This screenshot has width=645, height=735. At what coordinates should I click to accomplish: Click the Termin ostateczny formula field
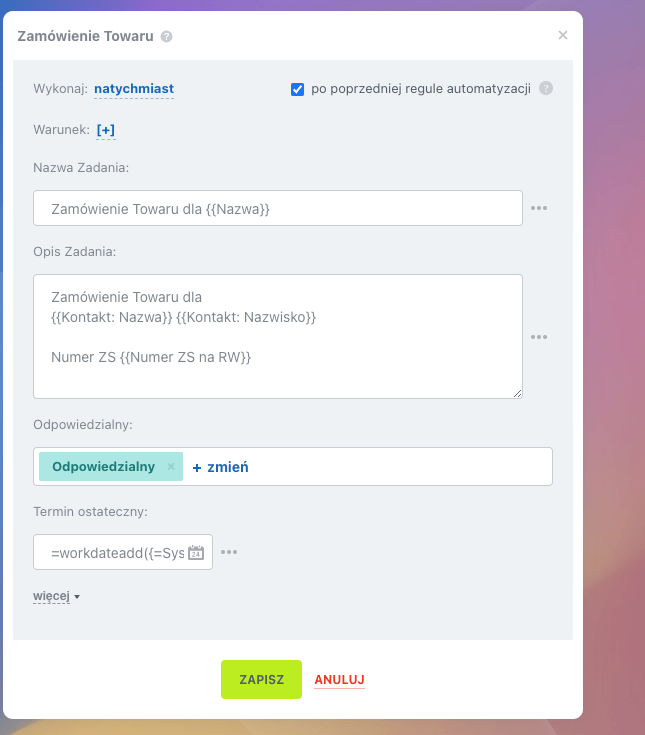tap(115, 552)
